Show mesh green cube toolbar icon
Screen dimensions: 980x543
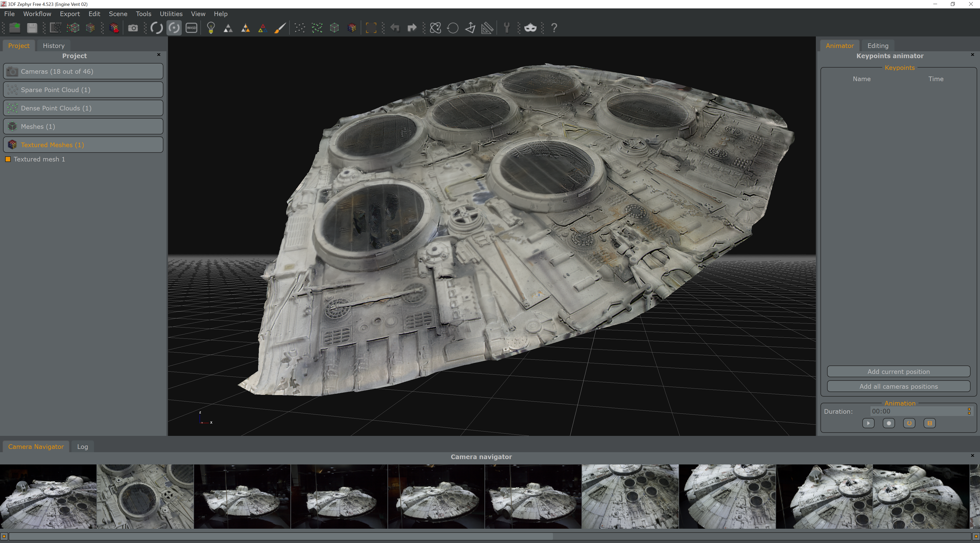tap(334, 28)
